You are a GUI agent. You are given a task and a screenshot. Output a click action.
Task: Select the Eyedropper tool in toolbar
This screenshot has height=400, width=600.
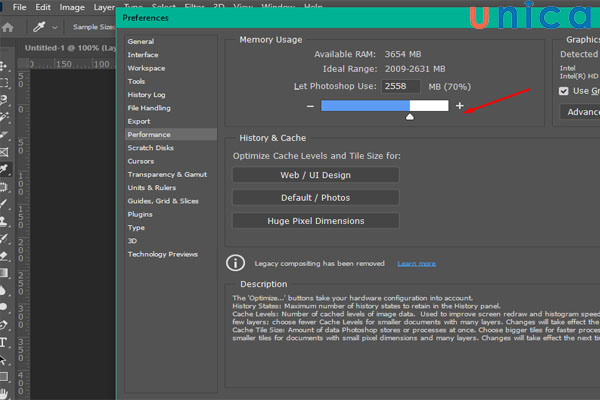[5, 170]
